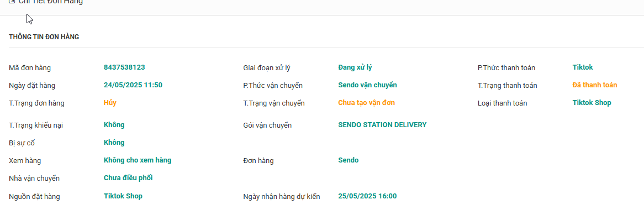The image size is (644, 215).
Task: Select the SENDO STATION DELIVERY package value
Action: click(x=382, y=124)
